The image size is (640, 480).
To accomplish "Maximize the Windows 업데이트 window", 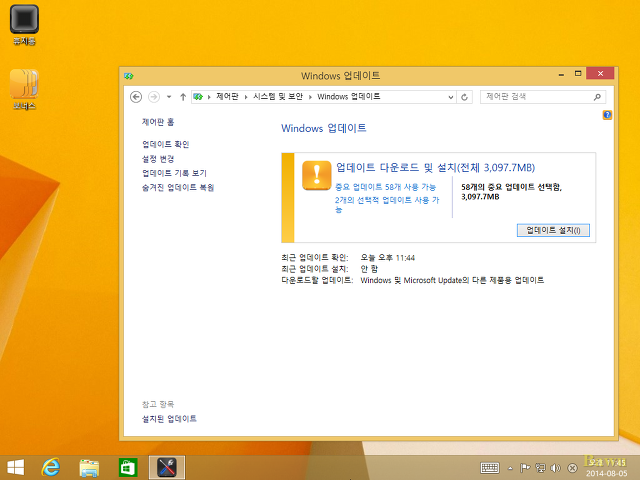I will [x=578, y=74].
